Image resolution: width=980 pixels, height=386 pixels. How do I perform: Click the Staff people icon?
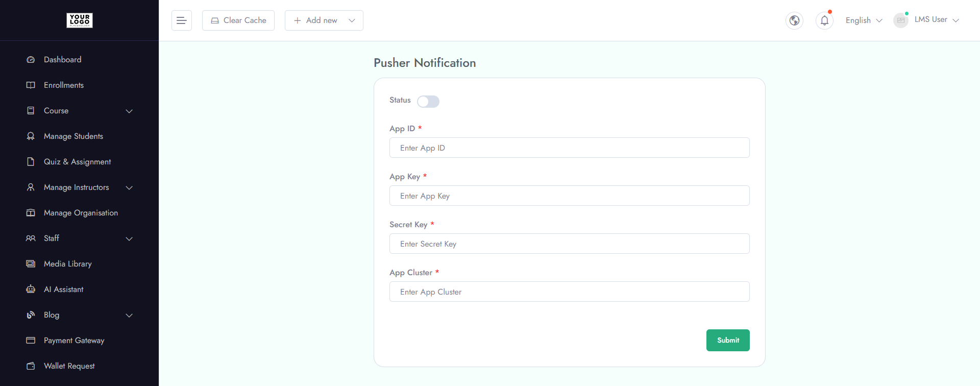click(x=31, y=238)
